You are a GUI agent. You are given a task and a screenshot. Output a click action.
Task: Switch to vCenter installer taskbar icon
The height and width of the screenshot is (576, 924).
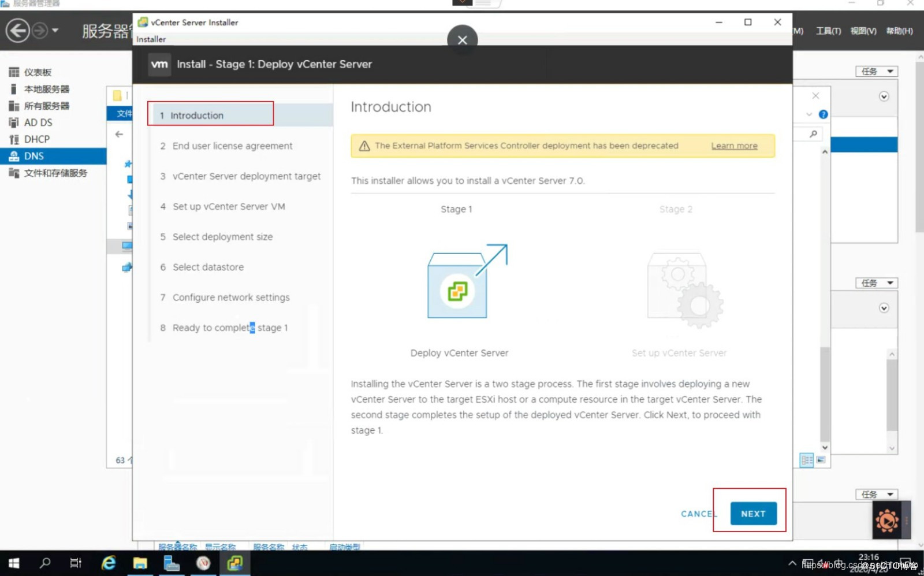(234, 563)
